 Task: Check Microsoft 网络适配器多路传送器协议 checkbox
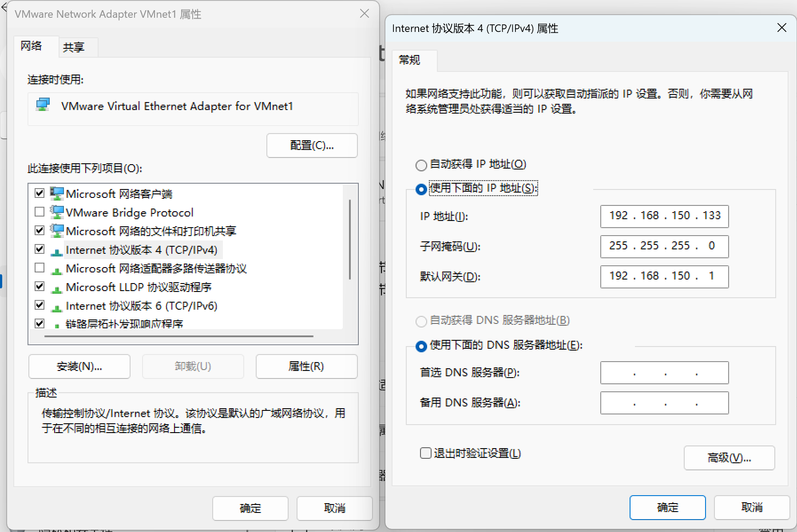tap(40, 268)
